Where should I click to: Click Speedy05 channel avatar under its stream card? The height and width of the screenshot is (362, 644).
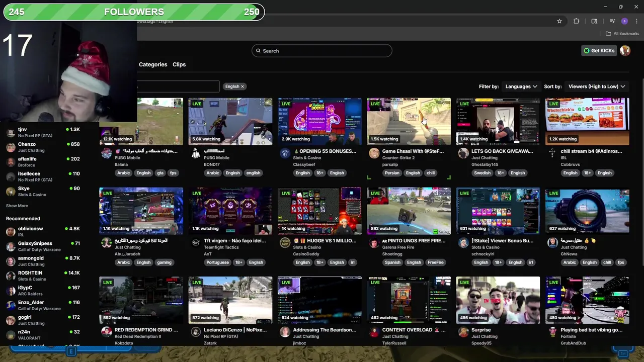pyautogui.click(x=463, y=332)
